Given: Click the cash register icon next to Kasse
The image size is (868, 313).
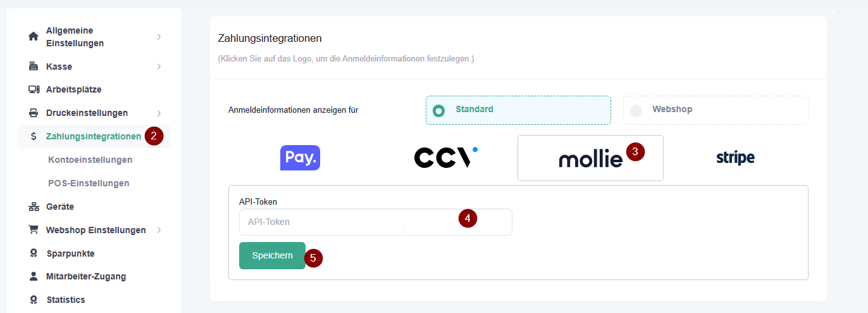Looking at the screenshot, I should point(34,67).
